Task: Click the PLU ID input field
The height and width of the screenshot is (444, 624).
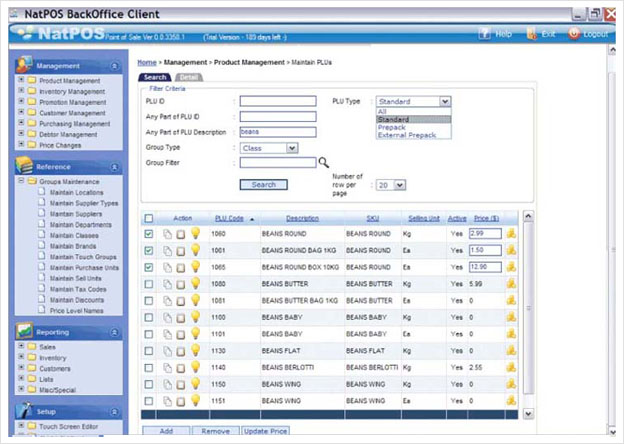Action: point(278,101)
